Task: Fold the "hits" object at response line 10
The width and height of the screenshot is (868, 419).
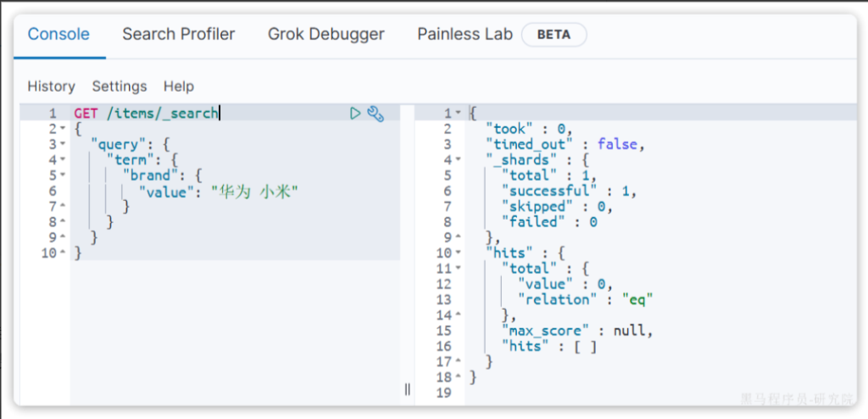Action: 459,253
